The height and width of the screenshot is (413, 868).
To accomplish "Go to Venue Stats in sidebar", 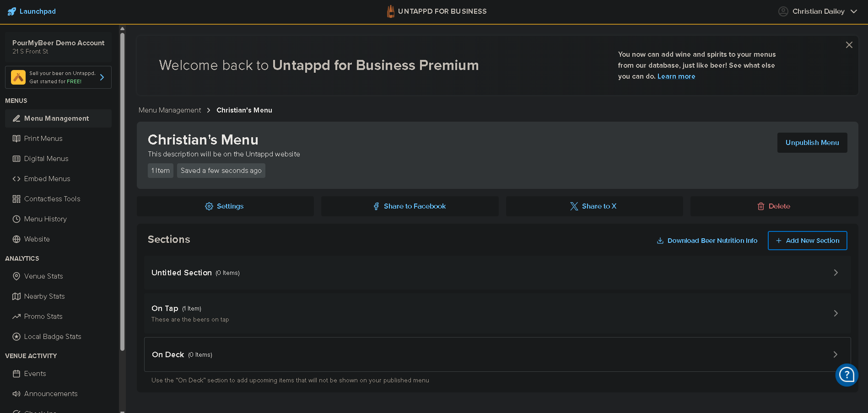I will coord(43,276).
